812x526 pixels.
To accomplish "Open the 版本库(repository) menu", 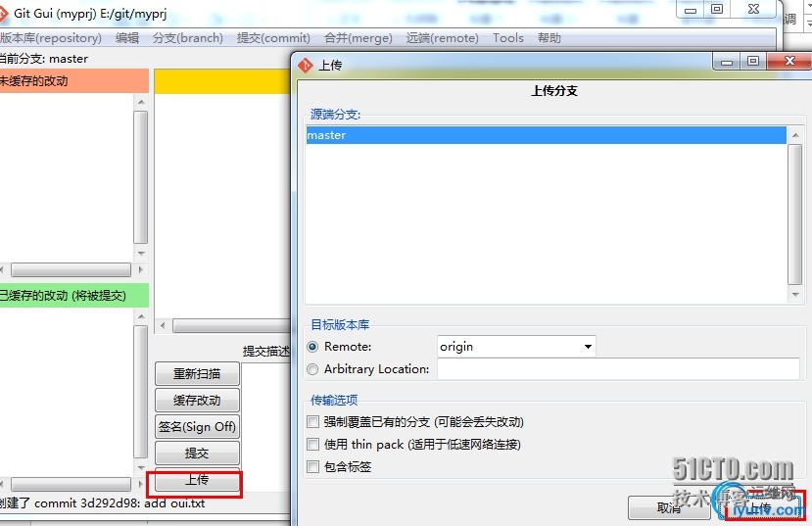I will point(51,38).
